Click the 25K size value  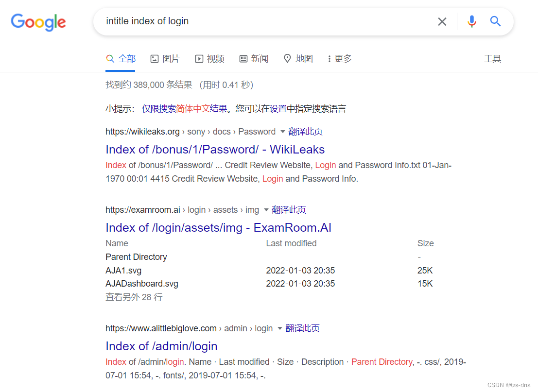pos(425,270)
